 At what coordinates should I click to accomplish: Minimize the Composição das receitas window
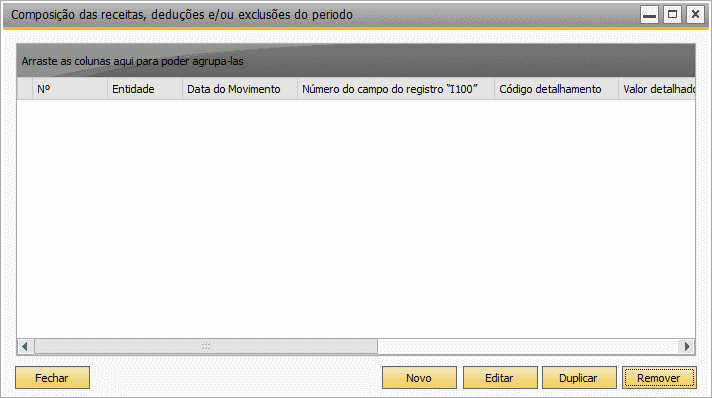[649, 15]
